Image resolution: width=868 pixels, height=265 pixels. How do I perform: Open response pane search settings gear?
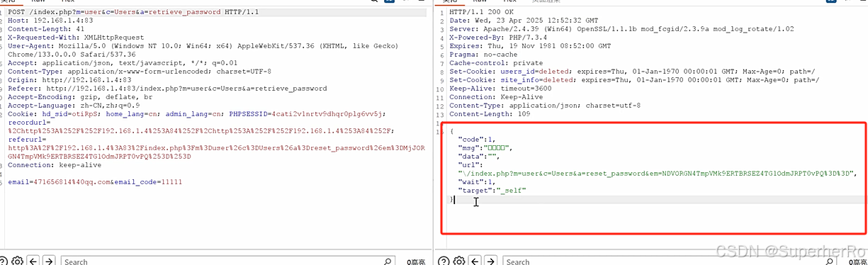click(x=459, y=261)
